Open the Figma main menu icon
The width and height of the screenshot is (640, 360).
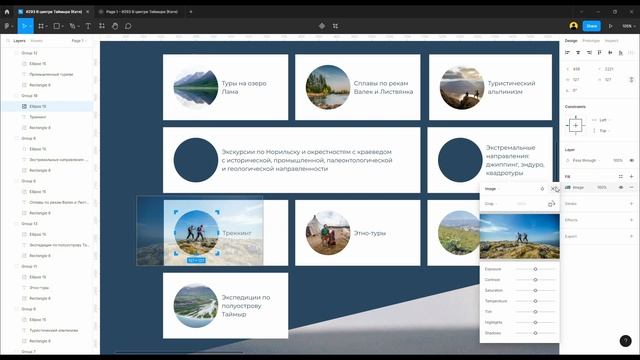tap(7, 26)
